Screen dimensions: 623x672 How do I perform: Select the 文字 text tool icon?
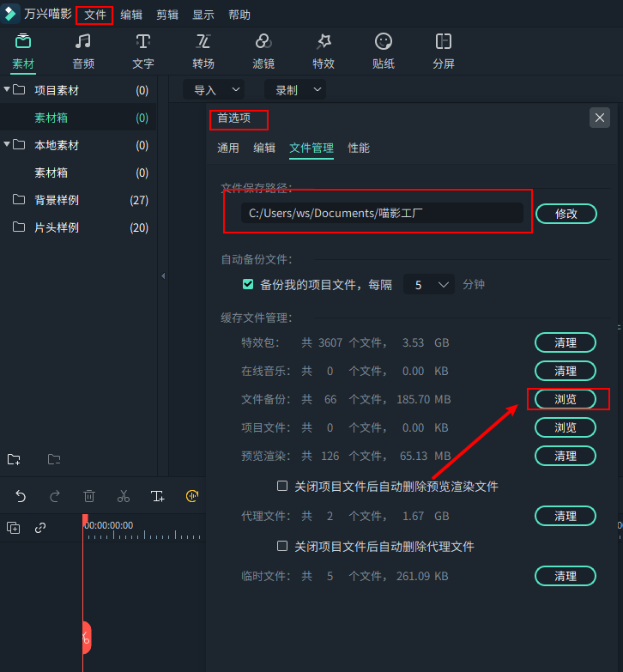click(x=143, y=41)
